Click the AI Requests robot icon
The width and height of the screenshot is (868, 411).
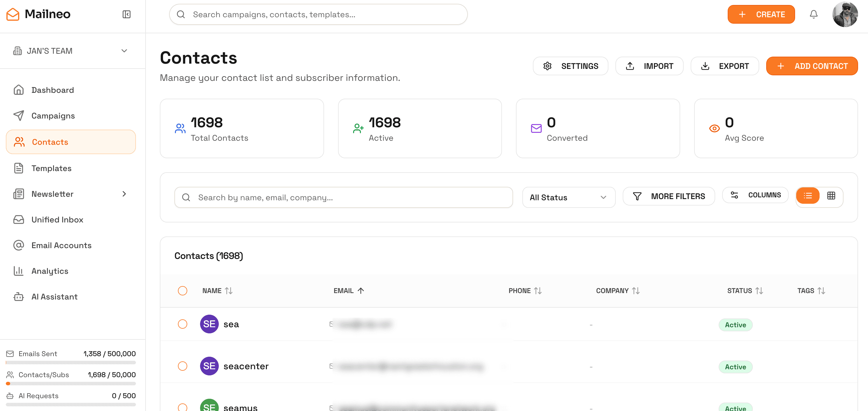click(x=10, y=396)
